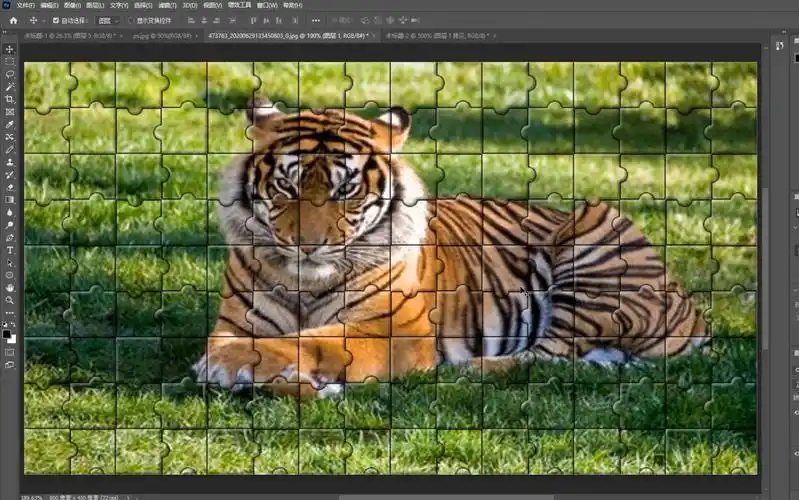
Task: Click the vertical scrollbar of the canvas
Action: 766,270
